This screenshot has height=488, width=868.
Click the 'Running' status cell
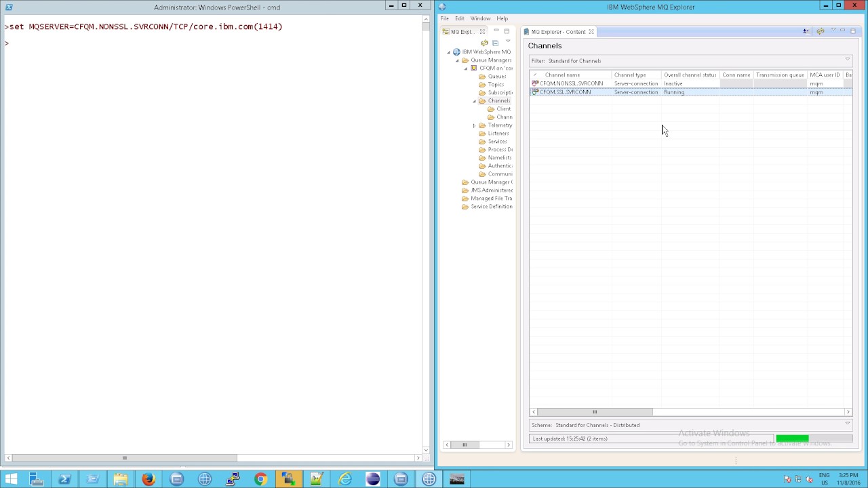click(x=690, y=92)
